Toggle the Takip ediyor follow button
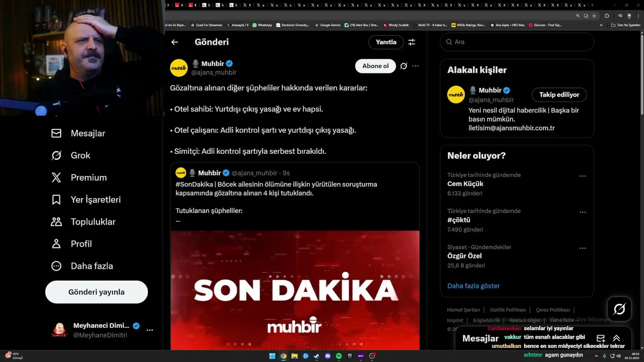The width and height of the screenshot is (644, 362). pos(559,95)
